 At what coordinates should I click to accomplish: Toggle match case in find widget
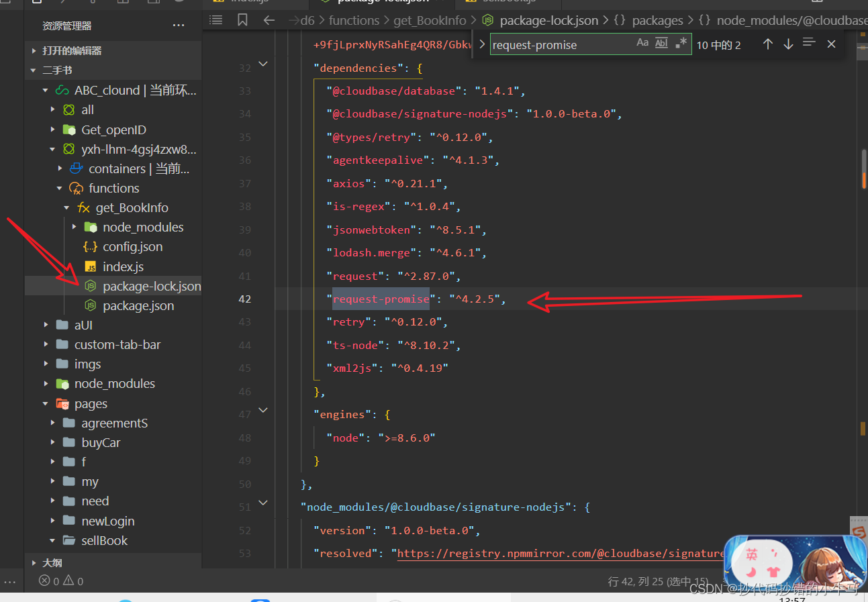click(x=642, y=43)
